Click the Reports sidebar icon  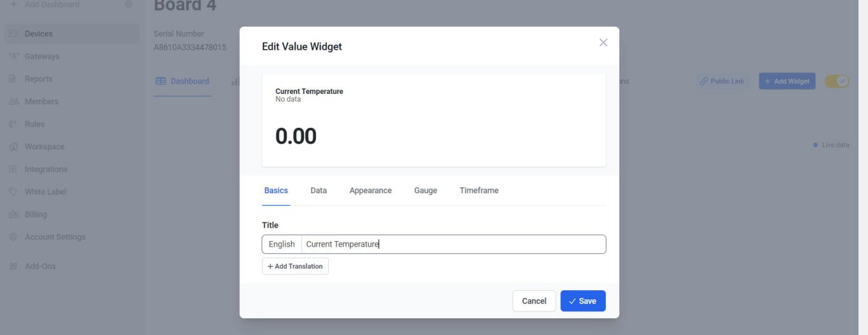12,79
